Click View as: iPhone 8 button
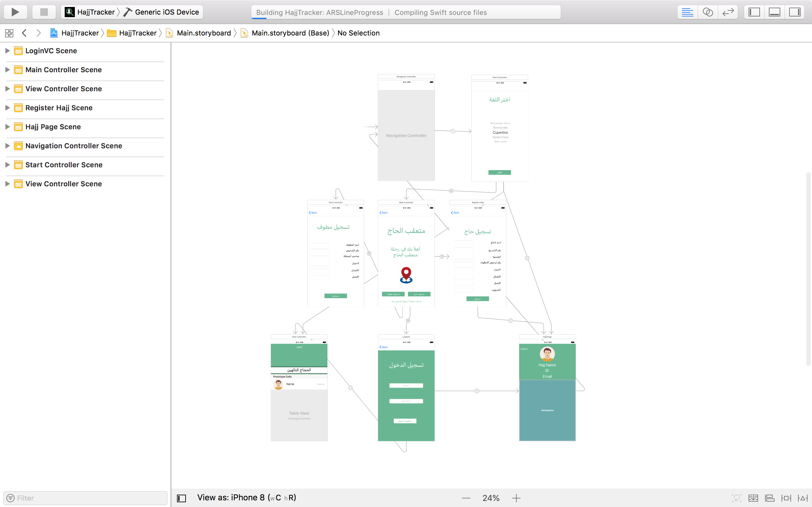 247,497
